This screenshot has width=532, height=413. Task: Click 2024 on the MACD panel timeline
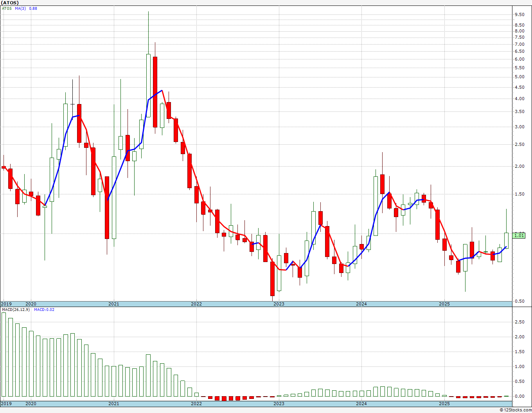(361, 404)
